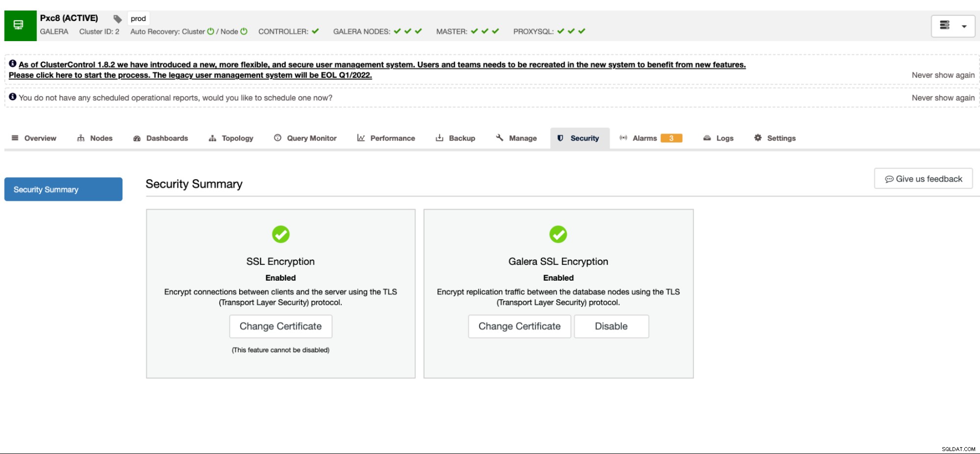The width and height of the screenshot is (980, 454).
Task: Change Certificate for Galera SSL Encryption
Action: 519,326
